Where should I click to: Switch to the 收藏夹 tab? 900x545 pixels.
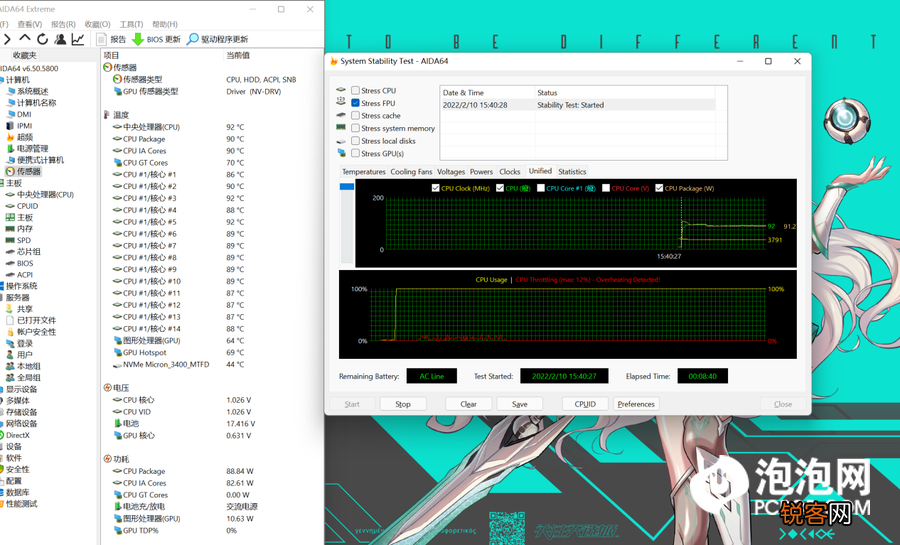click(x=24, y=56)
